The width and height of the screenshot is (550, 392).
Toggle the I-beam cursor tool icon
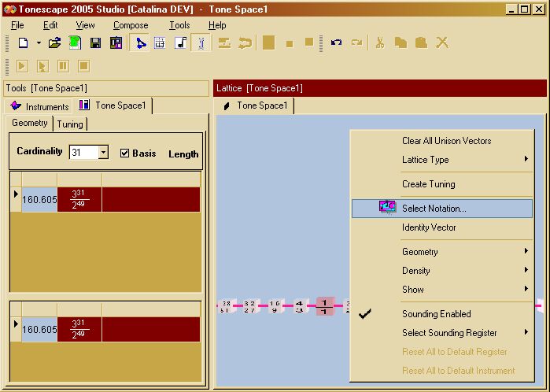201,43
